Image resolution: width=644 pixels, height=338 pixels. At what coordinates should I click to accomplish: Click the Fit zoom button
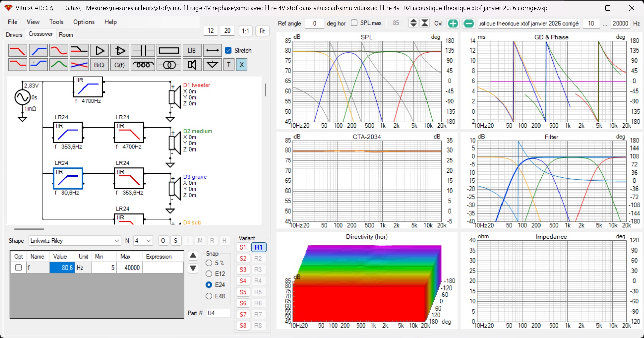click(262, 31)
